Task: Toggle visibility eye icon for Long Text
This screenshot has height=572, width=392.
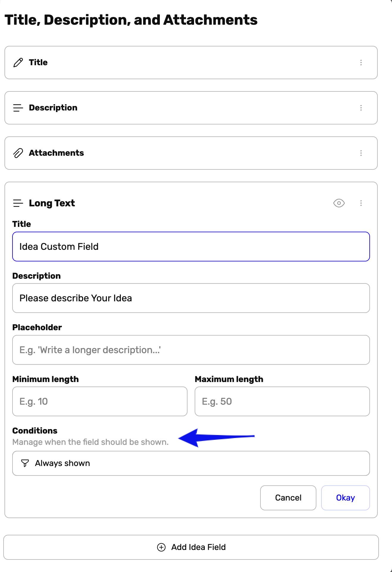Action: (x=339, y=203)
